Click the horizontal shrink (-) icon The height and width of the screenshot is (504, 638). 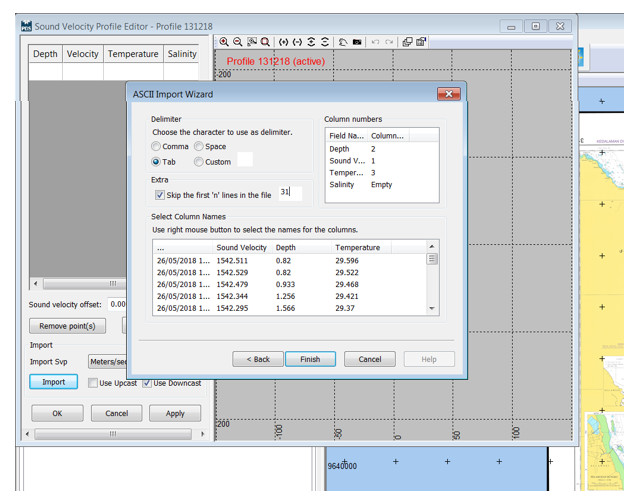(297, 42)
